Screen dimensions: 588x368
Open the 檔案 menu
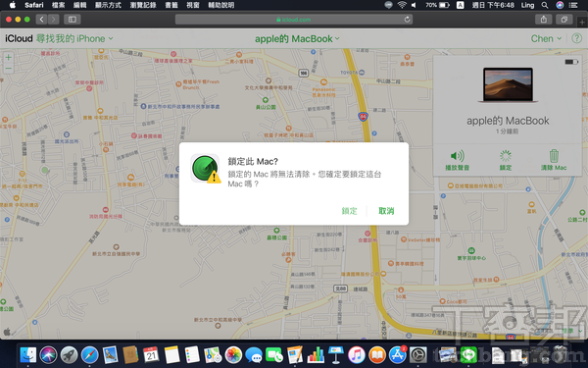[58, 5]
